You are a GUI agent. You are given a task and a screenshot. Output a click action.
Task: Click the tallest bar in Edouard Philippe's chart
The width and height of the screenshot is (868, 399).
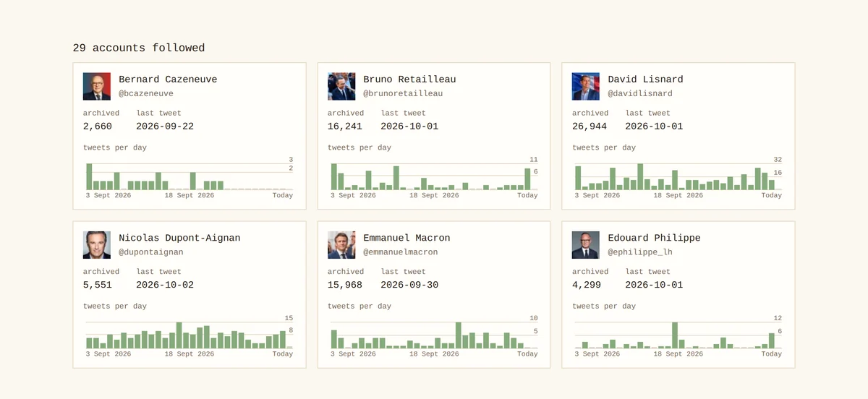click(675, 335)
